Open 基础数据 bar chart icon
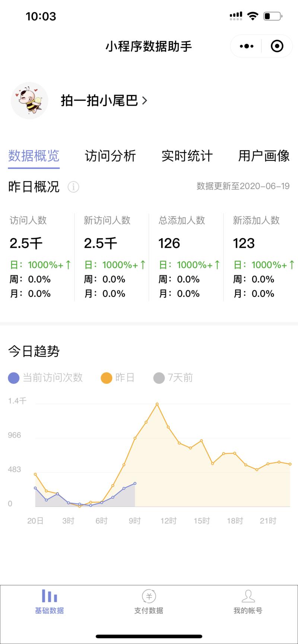The image size is (298, 644). pos(49,596)
